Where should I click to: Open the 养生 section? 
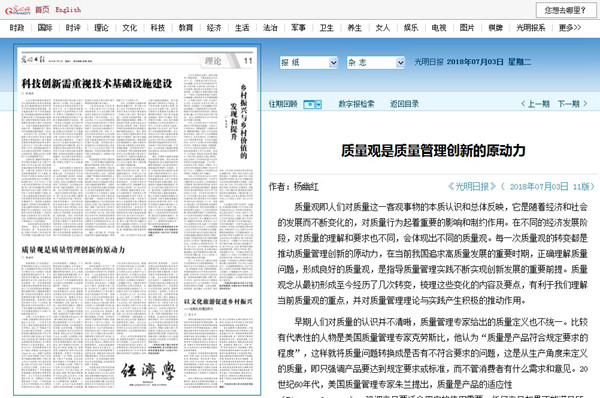[355, 28]
